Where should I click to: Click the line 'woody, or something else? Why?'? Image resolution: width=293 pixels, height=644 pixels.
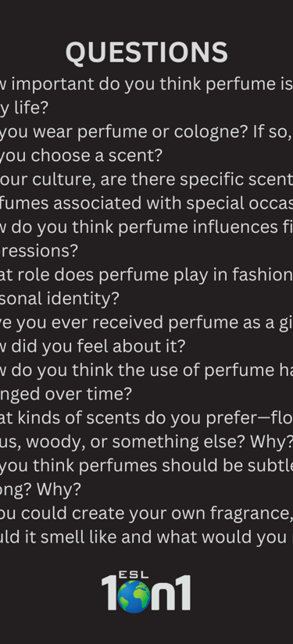[x=147, y=442]
